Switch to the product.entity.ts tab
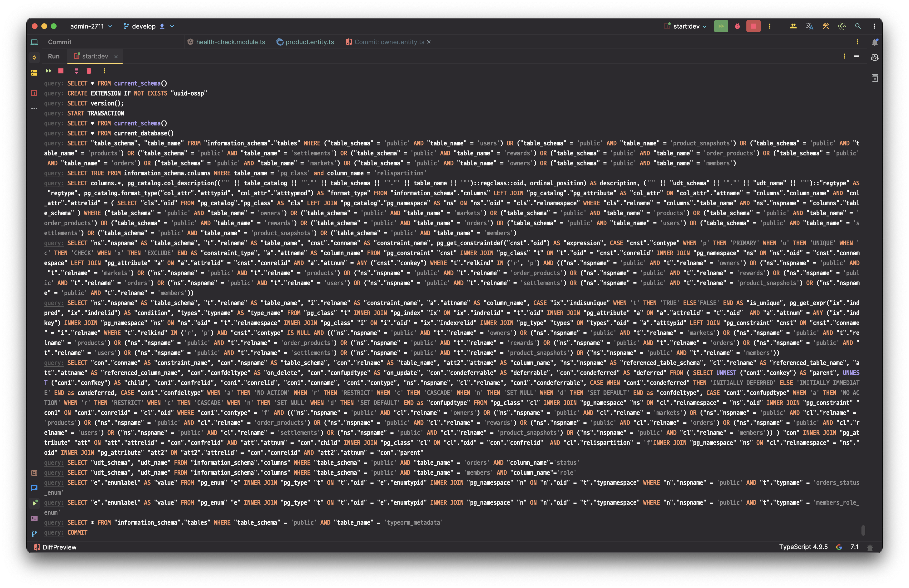 309,42
